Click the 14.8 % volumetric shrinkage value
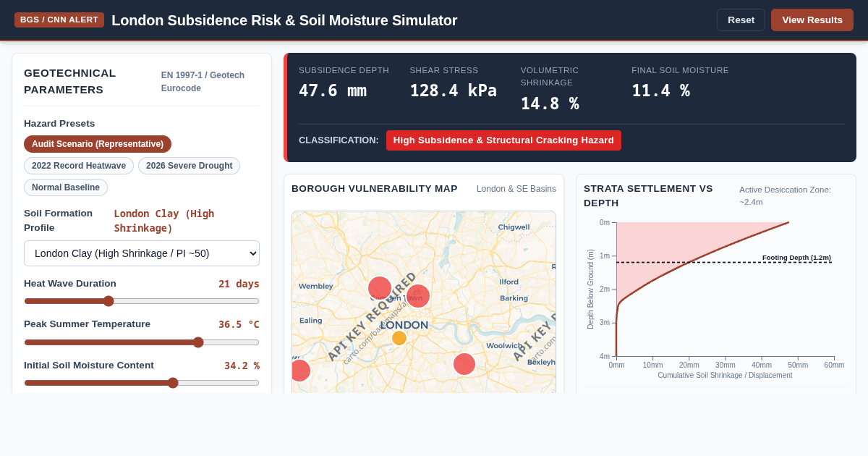 click(550, 104)
